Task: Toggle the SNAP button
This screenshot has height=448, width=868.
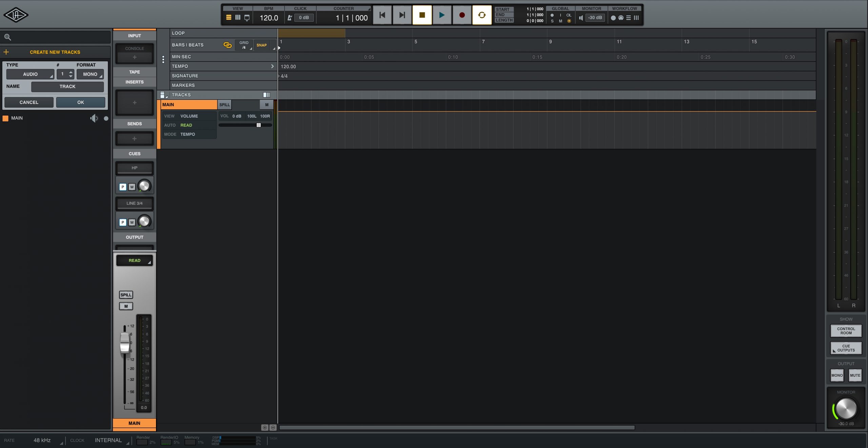Action: point(261,45)
